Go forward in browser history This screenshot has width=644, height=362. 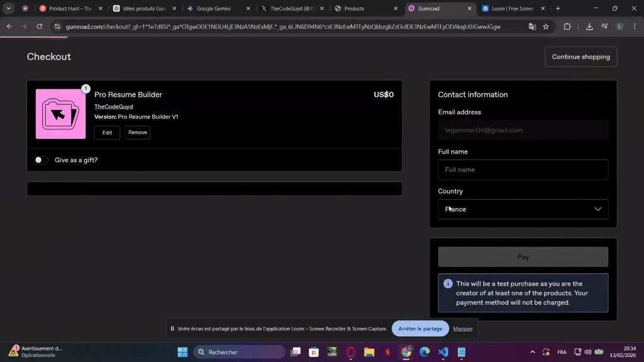(x=25, y=26)
